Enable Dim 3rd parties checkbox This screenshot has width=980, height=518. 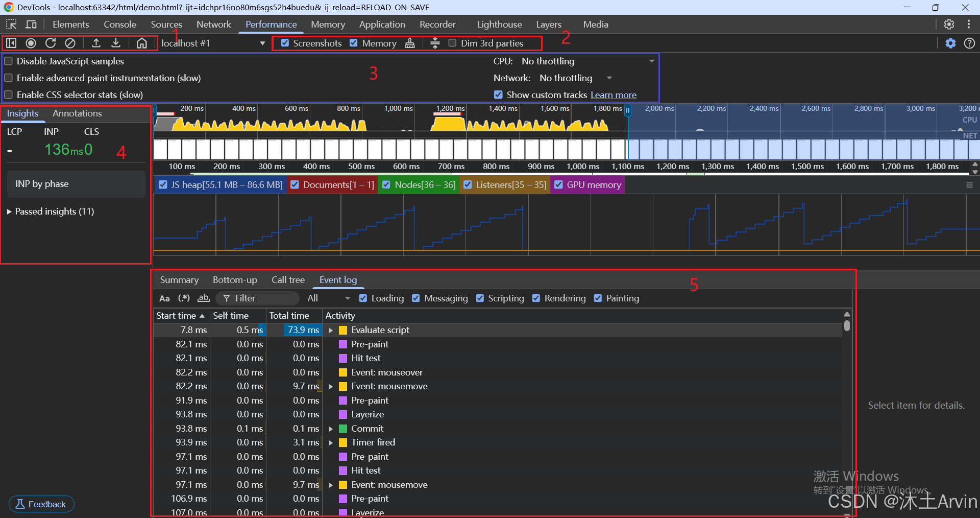click(x=452, y=43)
